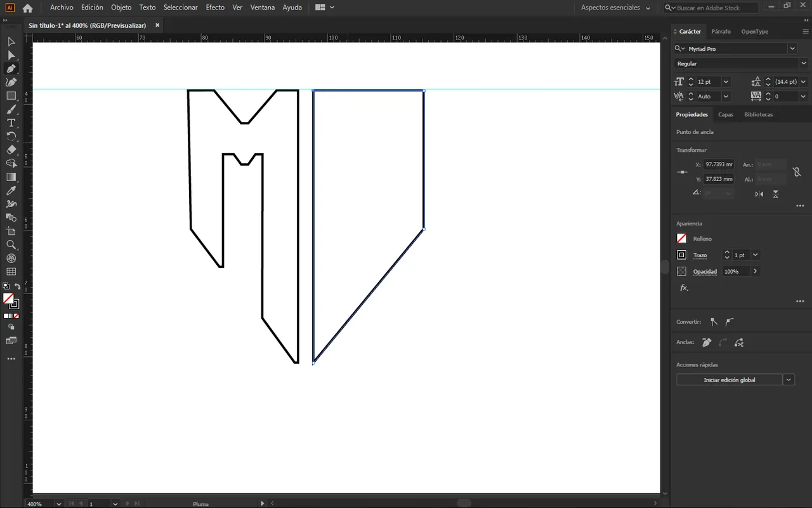This screenshot has height=508, width=812.
Task: Open the arrange documents dropdown
Action: point(325,8)
